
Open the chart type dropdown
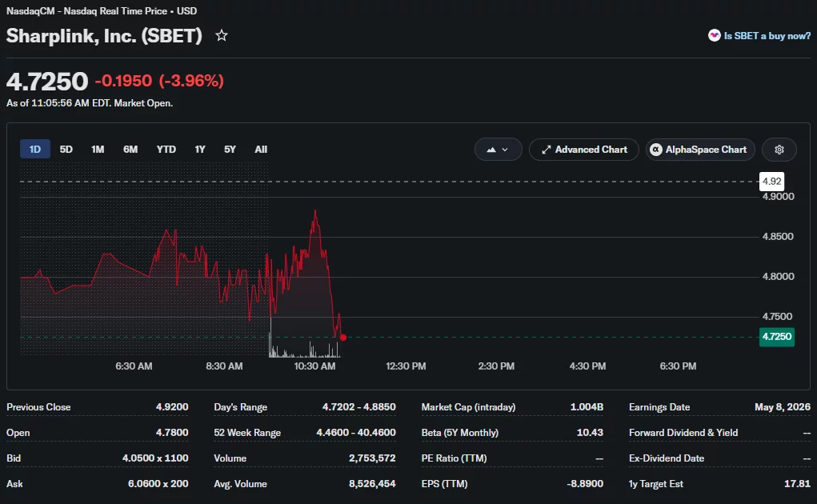[498, 150]
